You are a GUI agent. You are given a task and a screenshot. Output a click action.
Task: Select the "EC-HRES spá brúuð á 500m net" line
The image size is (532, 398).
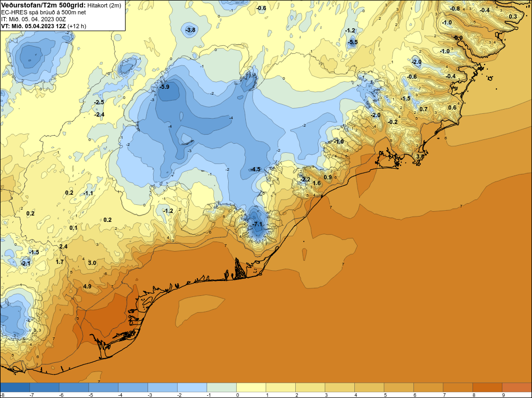click(44, 12)
